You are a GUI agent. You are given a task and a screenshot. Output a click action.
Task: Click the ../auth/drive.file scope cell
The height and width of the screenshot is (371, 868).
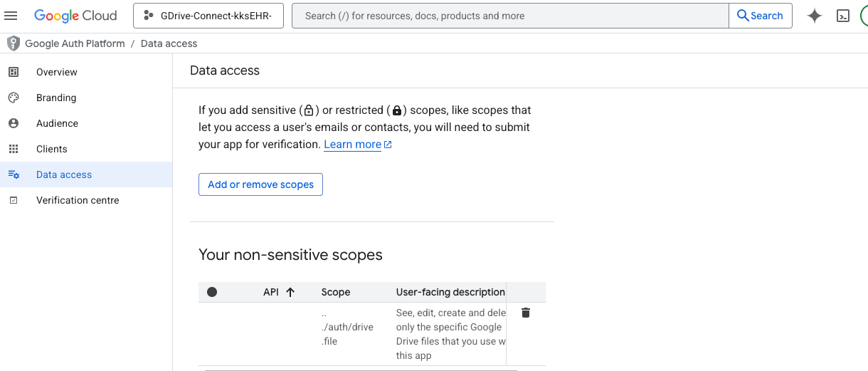[x=347, y=327]
